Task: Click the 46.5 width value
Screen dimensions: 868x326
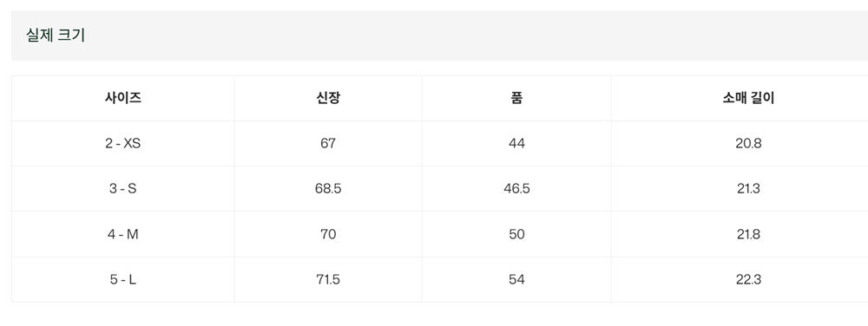Action: 516,189
